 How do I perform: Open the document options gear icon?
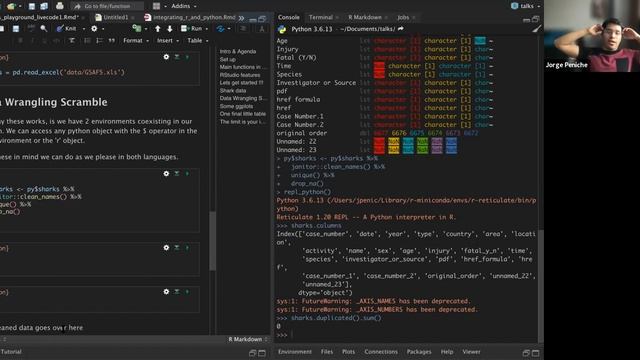[x=94, y=29]
